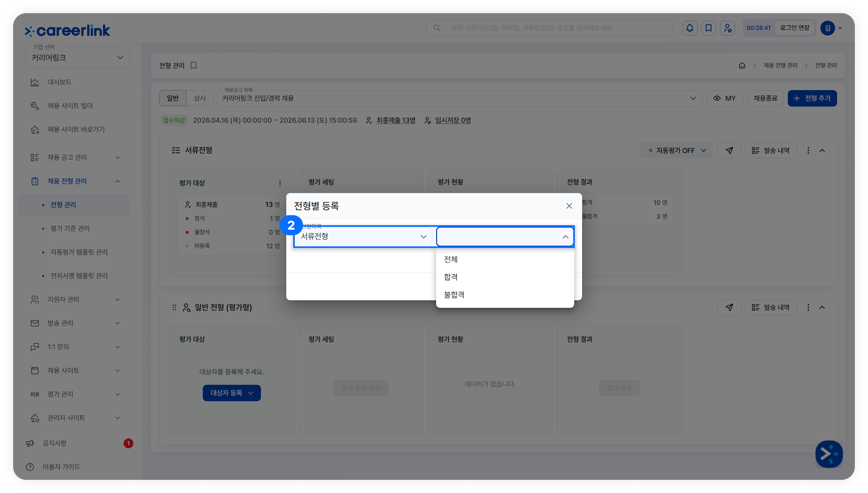Bookmark the 전형 관리 page
This screenshot has height=493, width=868.
coord(194,65)
